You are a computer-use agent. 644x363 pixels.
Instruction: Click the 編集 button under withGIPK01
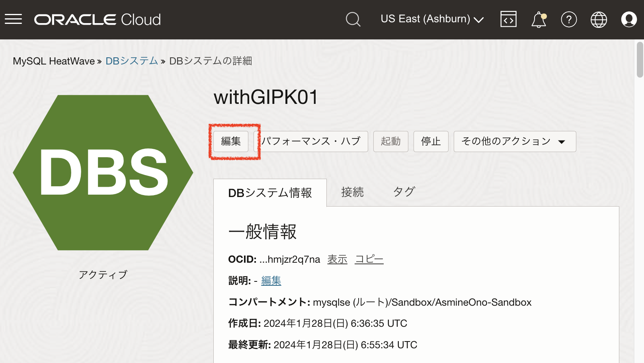pyautogui.click(x=231, y=141)
